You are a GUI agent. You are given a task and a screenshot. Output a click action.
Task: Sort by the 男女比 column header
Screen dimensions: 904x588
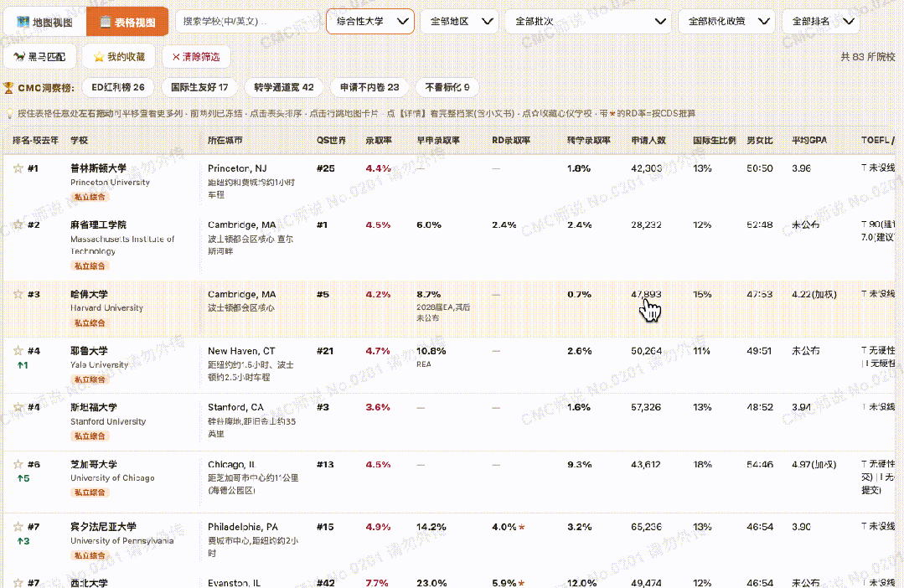pyautogui.click(x=760, y=140)
